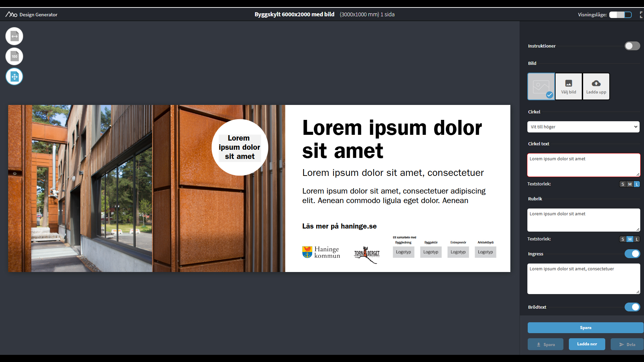Screen dimensions: 644x362
Task: Set Rubrik text size to L
Action: coord(637,239)
